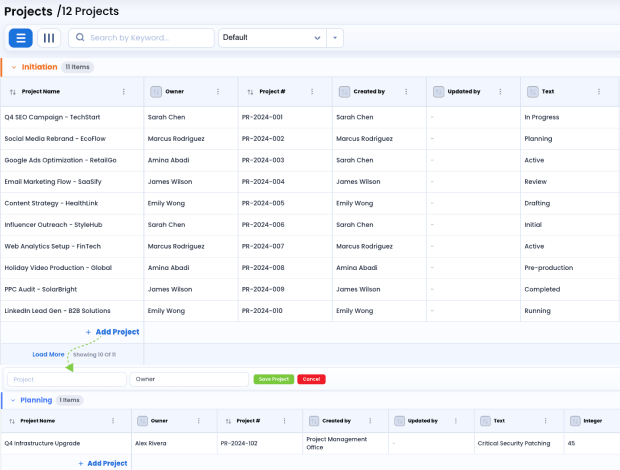
Task: Click the green Save Project button
Action: (x=274, y=379)
